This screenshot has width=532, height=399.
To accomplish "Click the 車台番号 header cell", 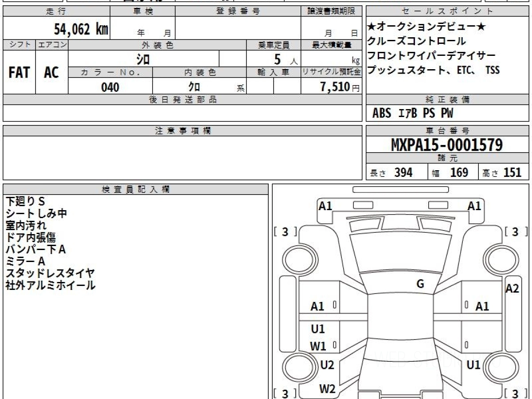I will pyautogui.click(x=447, y=131).
